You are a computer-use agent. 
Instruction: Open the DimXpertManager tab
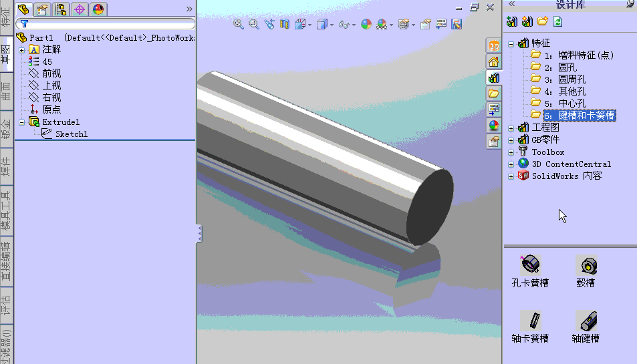(80, 9)
